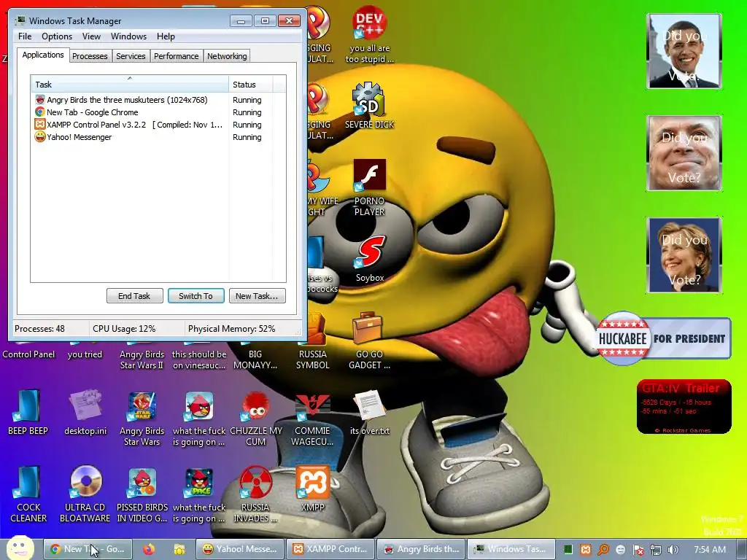Click the McCain 'Did you Vote?' gadget

pyautogui.click(x=684, y=153)
